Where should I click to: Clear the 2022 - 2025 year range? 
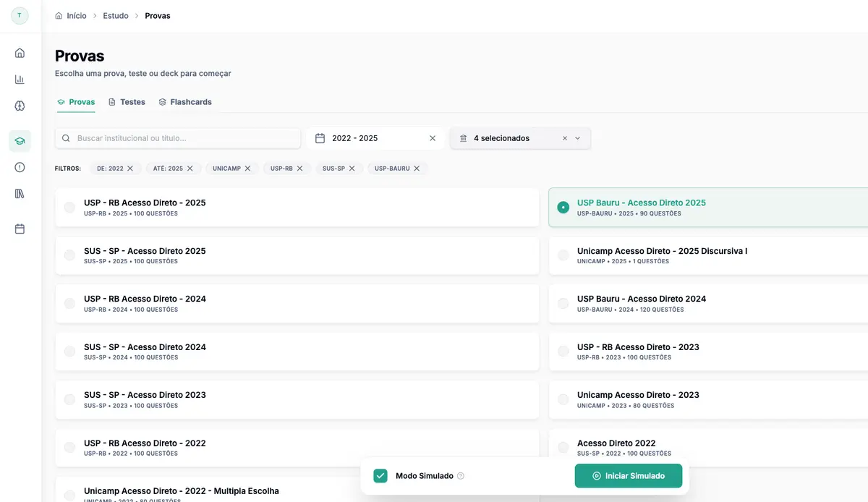433,138
